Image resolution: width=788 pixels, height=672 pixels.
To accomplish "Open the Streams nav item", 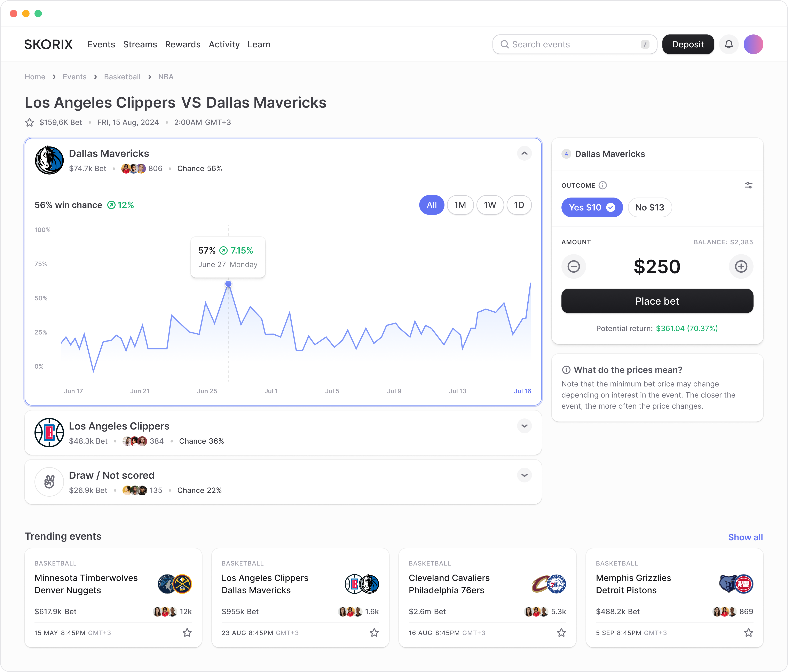I will tap(140, 45).
